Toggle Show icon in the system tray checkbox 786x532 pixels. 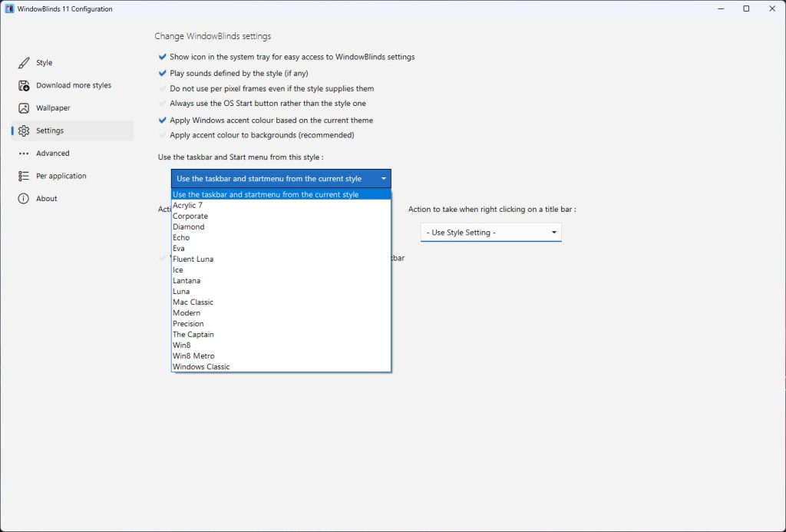pos(162,57)
